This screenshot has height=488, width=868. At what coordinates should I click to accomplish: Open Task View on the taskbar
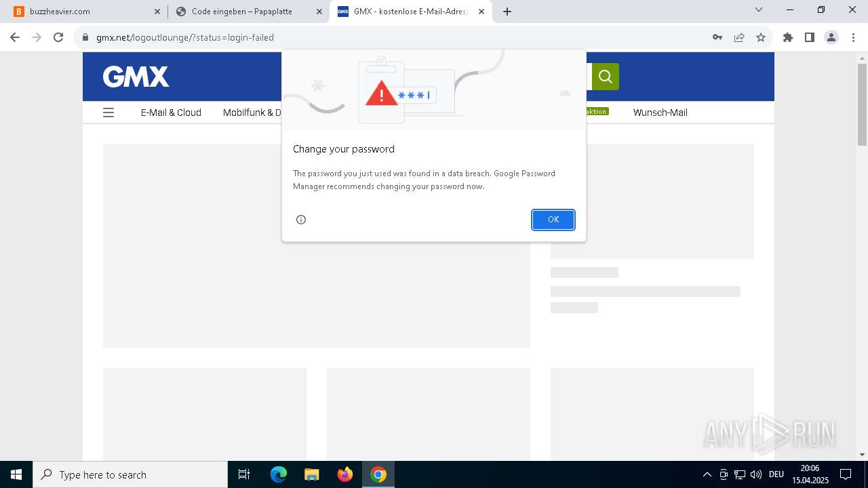(x=244, y=474)
